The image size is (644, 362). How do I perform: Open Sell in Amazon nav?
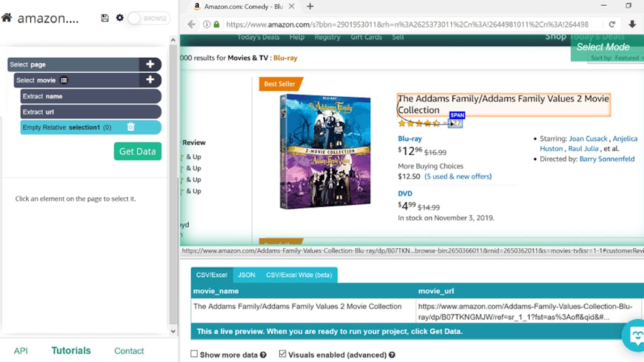(398, 37)
